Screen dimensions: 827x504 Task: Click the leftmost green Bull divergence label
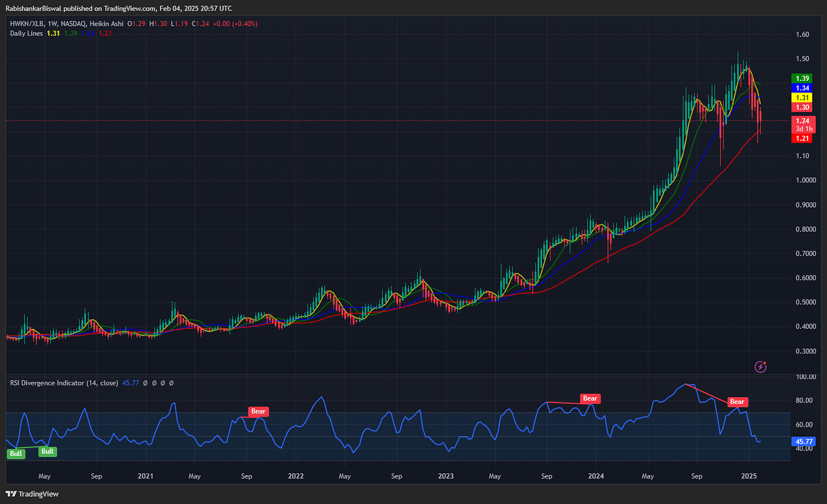(16, 453)
